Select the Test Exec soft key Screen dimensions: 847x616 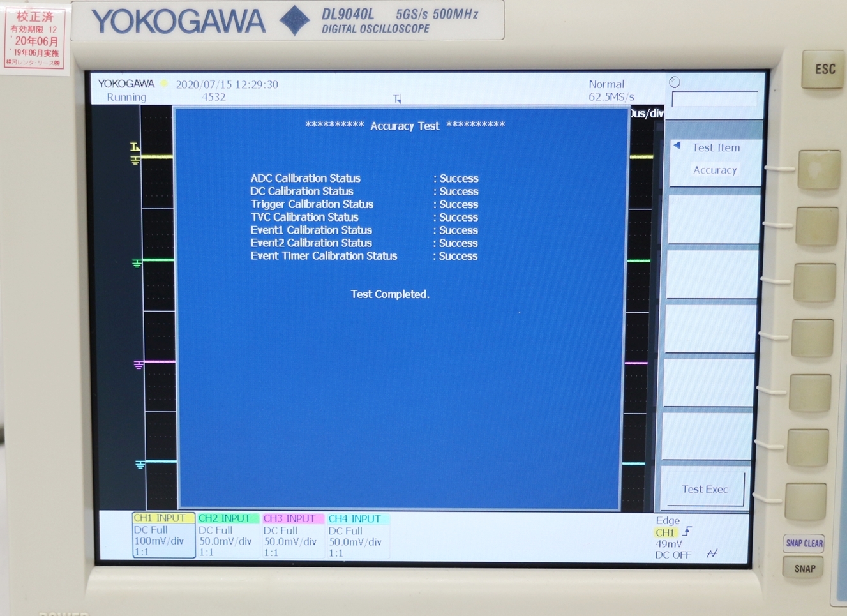pyautogui.click(x=704, y=489)
